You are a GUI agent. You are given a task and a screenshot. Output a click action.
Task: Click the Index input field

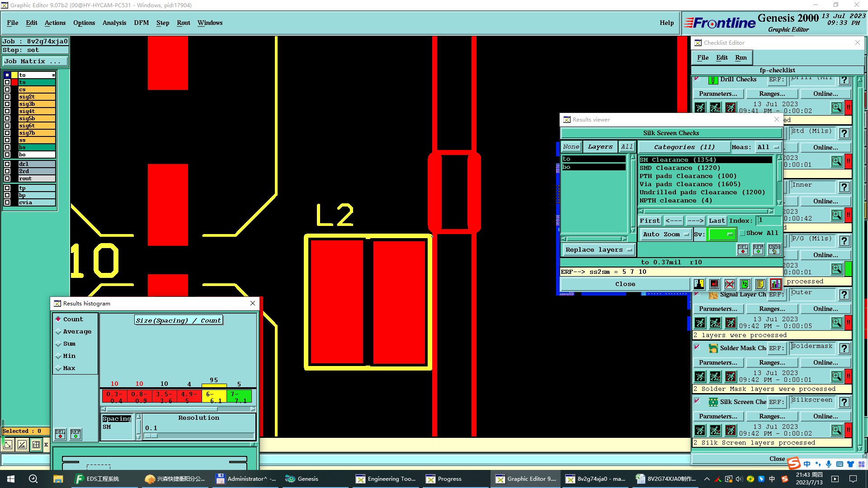(769, 221)
